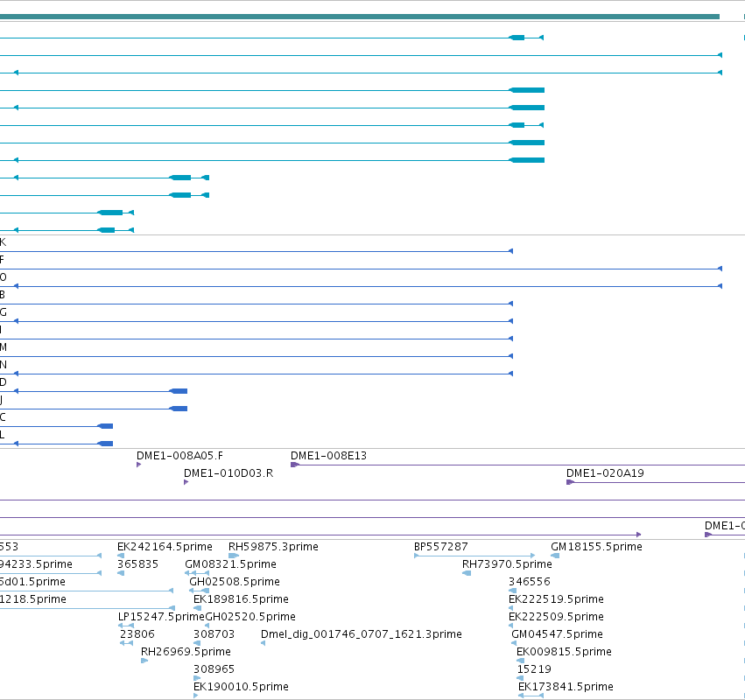Open the Dmel_dig_001746_0707_1621.3prime label

361,634
